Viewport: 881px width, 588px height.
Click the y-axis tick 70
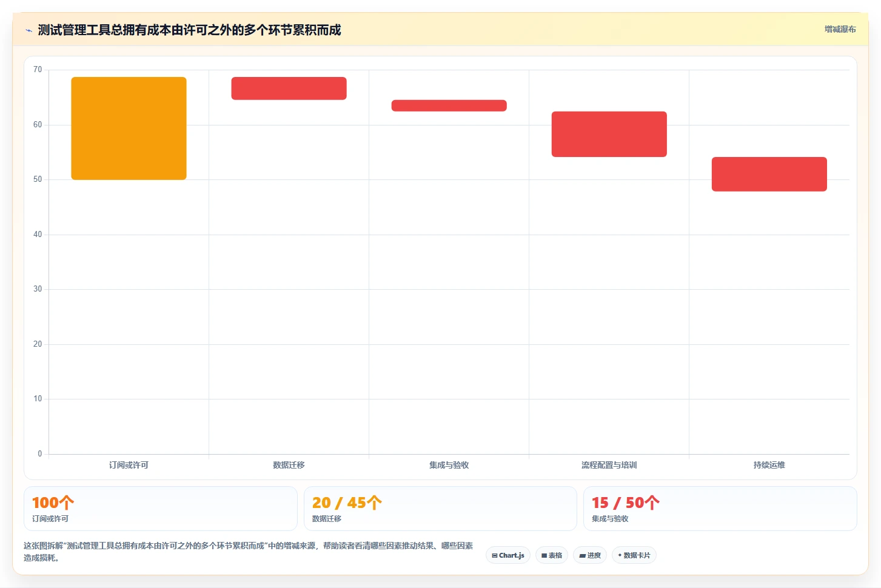pos(38,70)
